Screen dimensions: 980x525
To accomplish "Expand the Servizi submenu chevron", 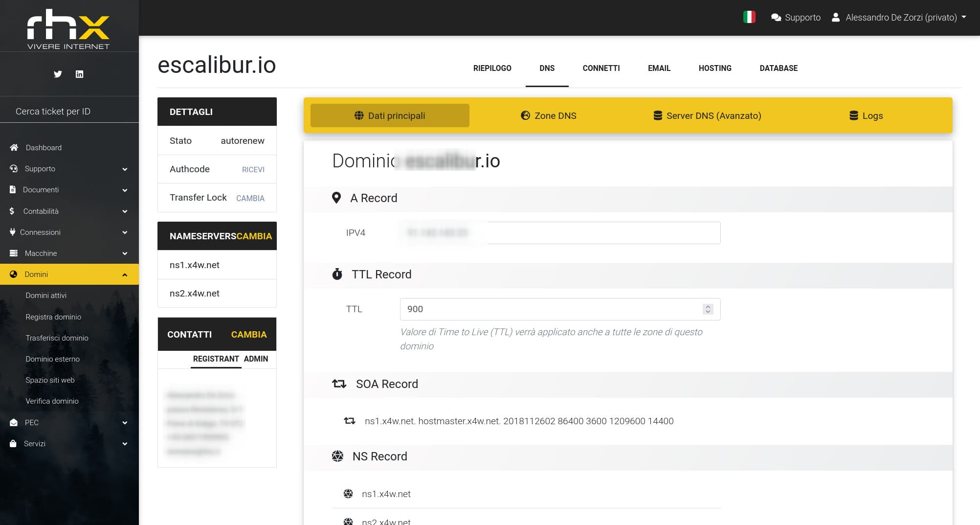I will 125,444.
